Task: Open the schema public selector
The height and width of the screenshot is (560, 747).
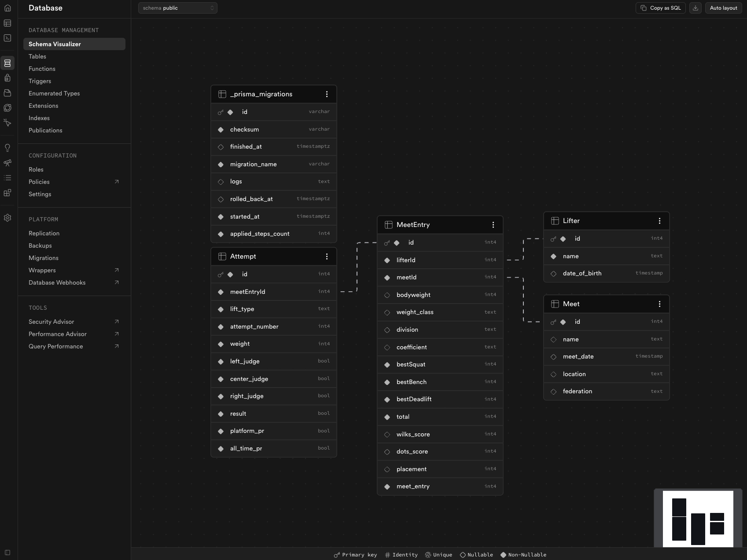Action: coord(177,7)
